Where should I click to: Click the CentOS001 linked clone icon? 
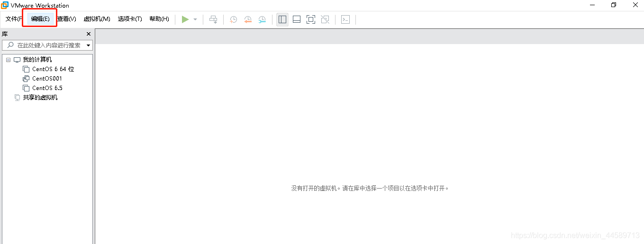pos(26,79)
